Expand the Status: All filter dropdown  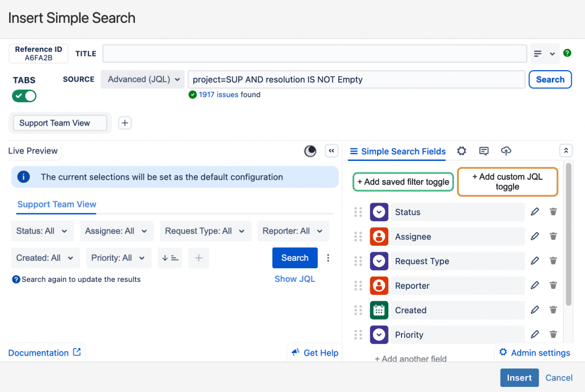tap(42, 231)
